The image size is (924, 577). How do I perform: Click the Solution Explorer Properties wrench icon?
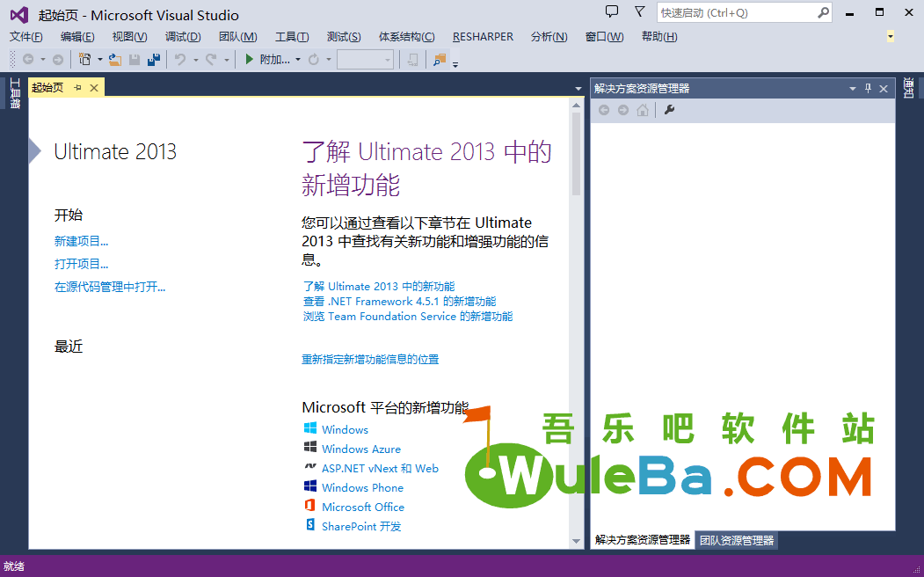pyautogui.click(x=669, y=110)
